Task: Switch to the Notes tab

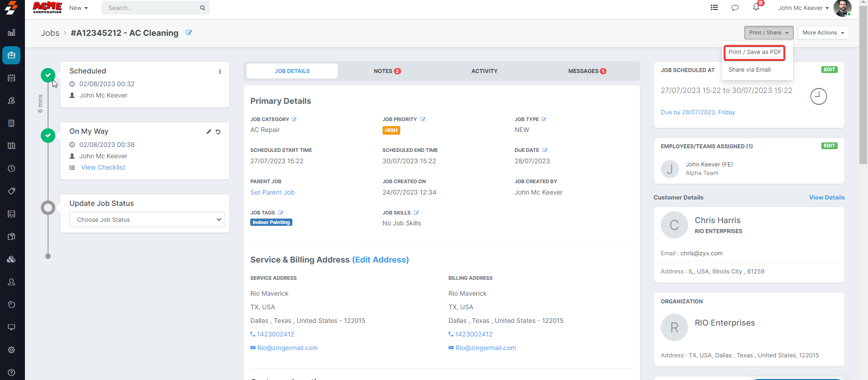Action: coord(387,71)
